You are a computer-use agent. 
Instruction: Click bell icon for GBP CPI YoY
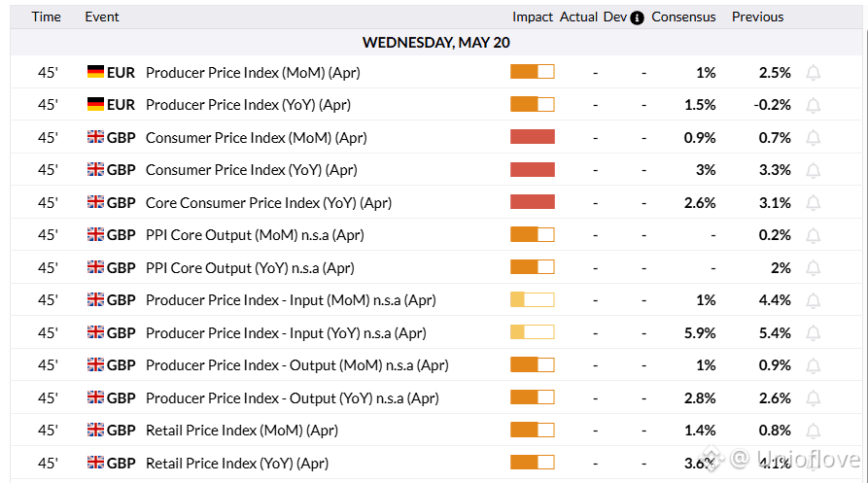813,170
